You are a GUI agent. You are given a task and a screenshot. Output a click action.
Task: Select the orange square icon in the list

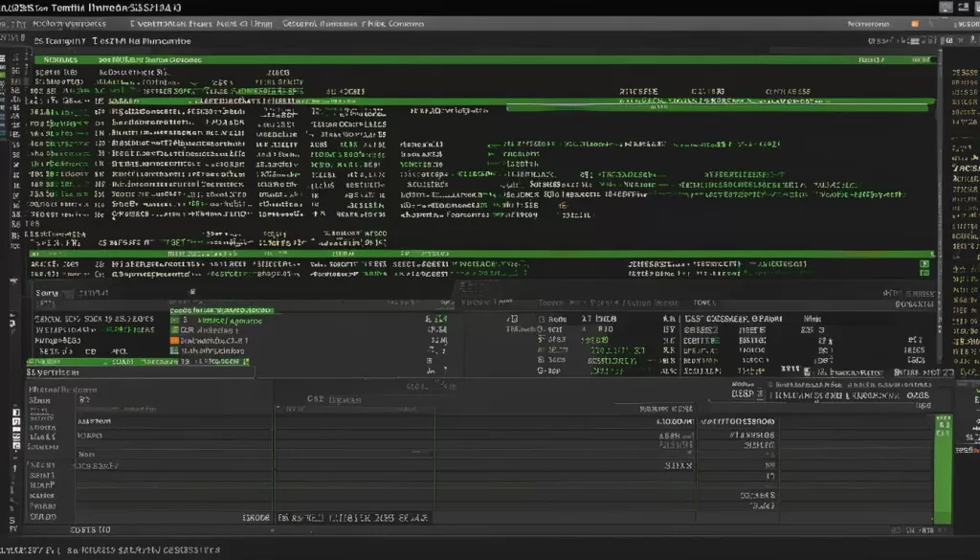[x=174, y=341]
